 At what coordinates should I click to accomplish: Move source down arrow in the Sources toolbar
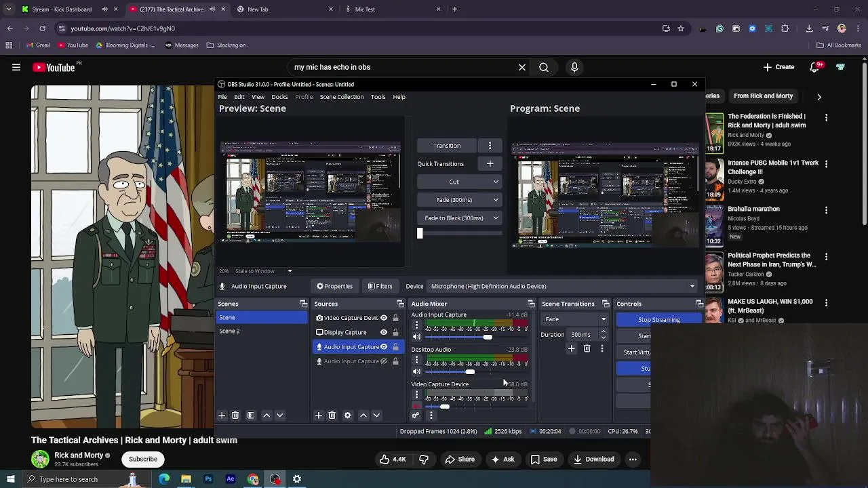[376, 415]
